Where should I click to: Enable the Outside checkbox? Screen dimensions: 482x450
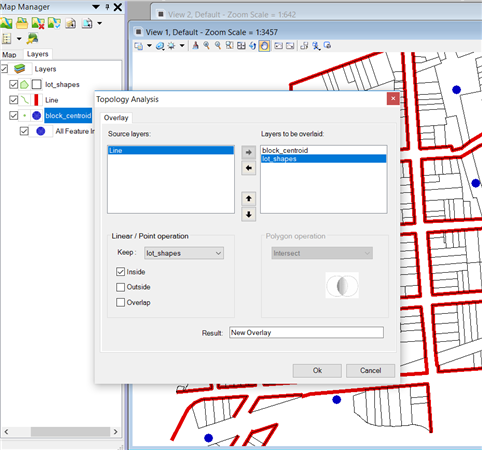point(120,287)
